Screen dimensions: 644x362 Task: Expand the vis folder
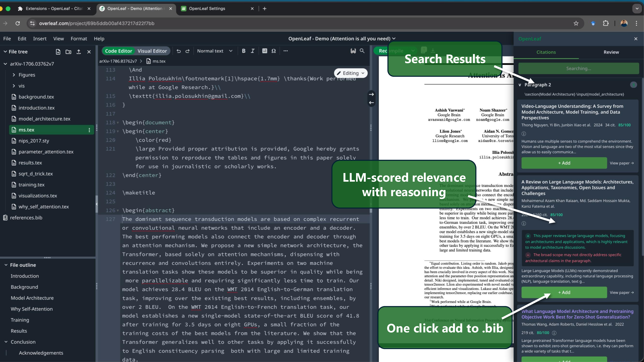tap(14, 86)
